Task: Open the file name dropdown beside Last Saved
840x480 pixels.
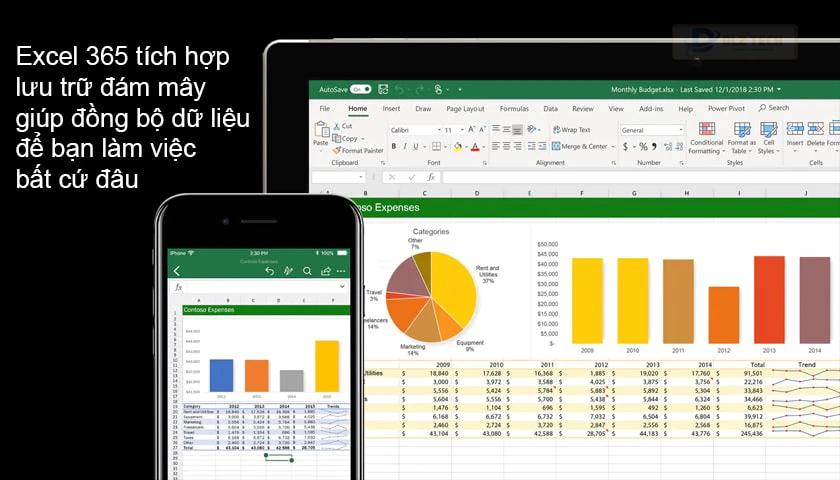Action: (779, 89)
